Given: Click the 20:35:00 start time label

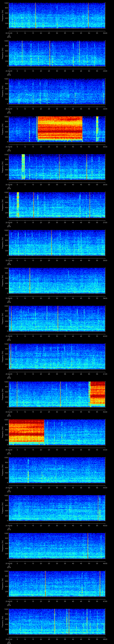Looking at the screenshot, I should tap(9, 184).
